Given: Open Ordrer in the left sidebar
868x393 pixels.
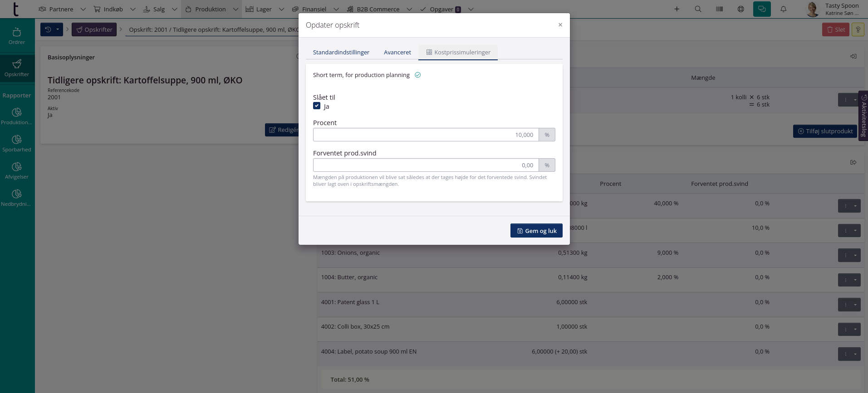Looking at the screenshot, I should tap(17, 36).
